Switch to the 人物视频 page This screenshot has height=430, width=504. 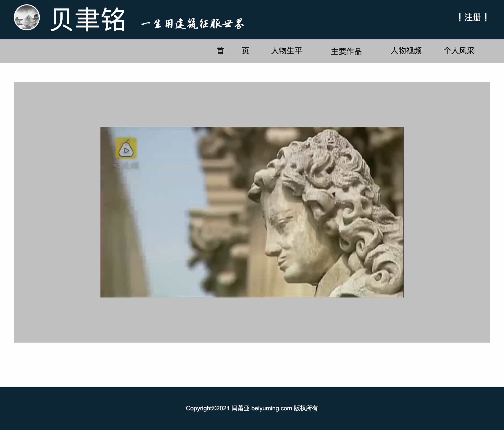pyautogui.click(x=406, y=51)
